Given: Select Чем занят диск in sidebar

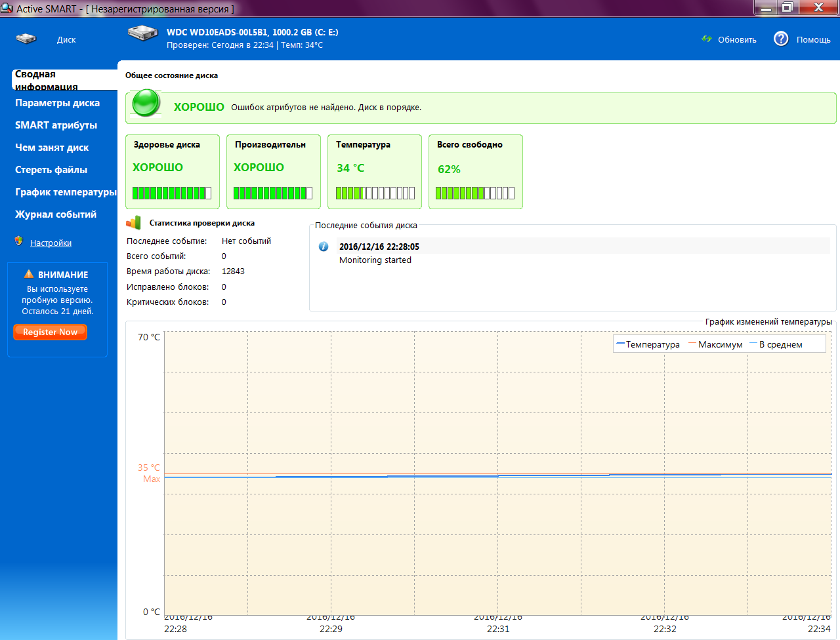Looking at the screenshot, I should pos(52,148).
